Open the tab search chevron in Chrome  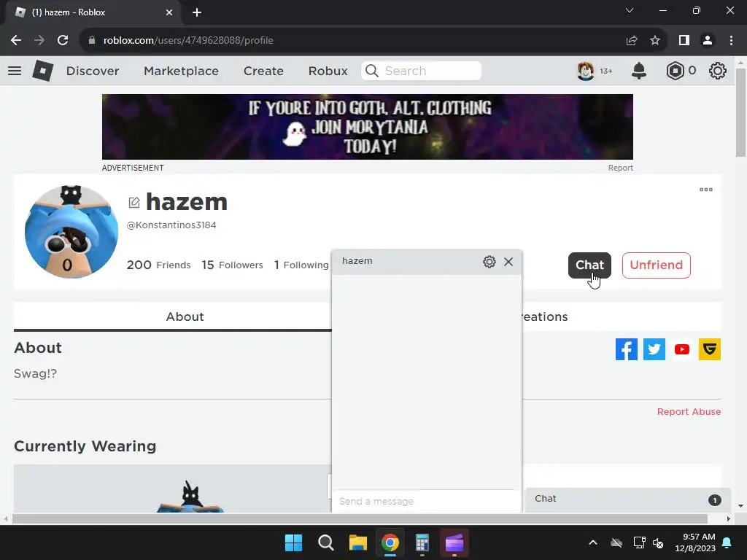coord(630,10)
